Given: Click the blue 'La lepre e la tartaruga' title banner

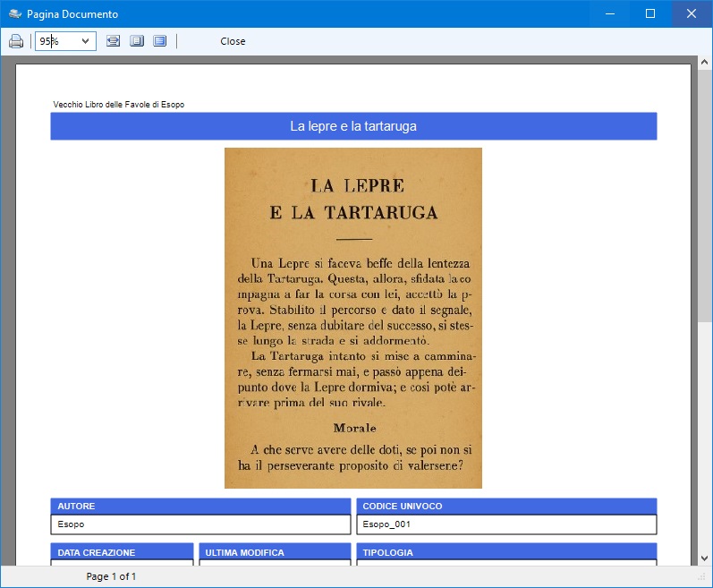Looking at the screenshot, I should pos(352,126).
